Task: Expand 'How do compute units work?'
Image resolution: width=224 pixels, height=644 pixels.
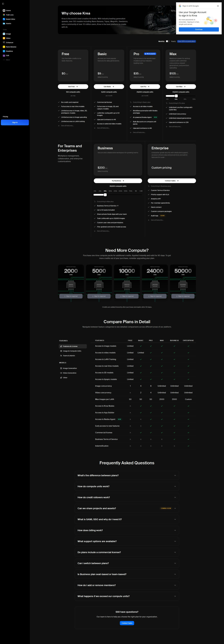Action: 127,486
